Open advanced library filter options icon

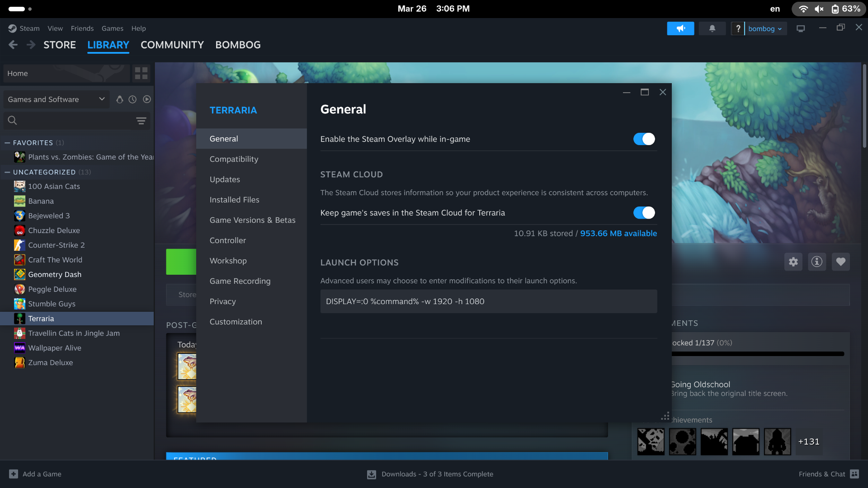[141, 121]
